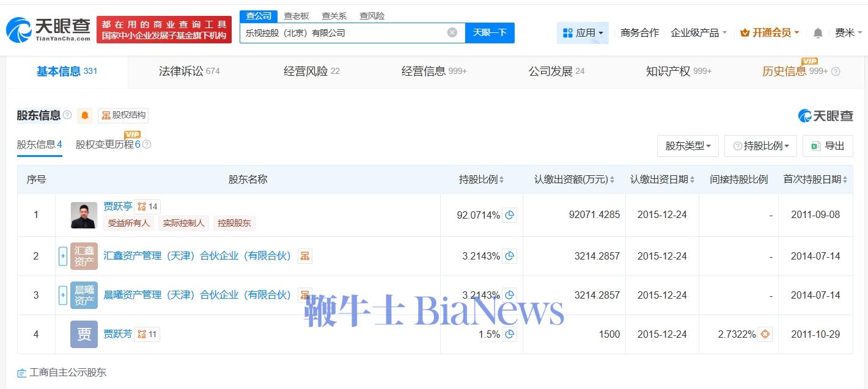Switch to 知识产权 tab
Screen dimensions: 868x389
pos(679,71)
